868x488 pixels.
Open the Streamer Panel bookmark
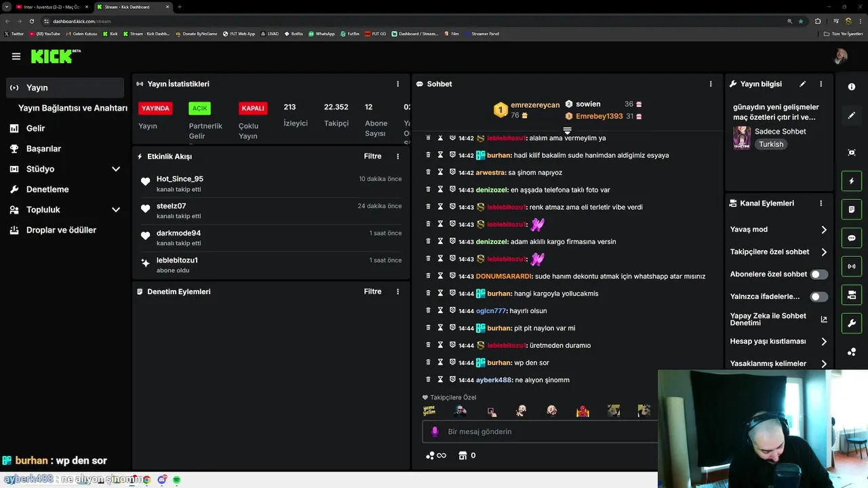(481, 33)
